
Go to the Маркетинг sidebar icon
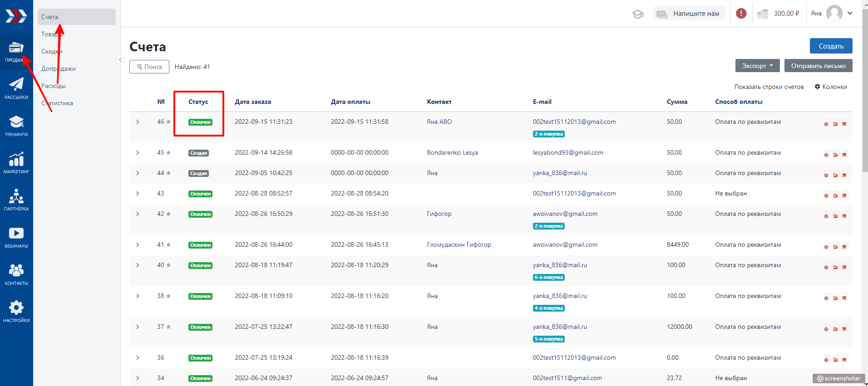tap(16, 163)
